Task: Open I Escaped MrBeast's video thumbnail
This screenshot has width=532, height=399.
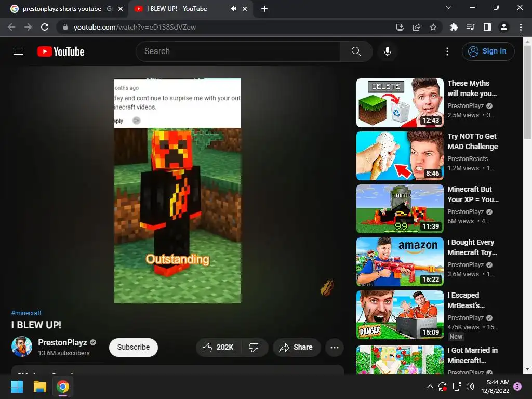Action: coord(400,314)
